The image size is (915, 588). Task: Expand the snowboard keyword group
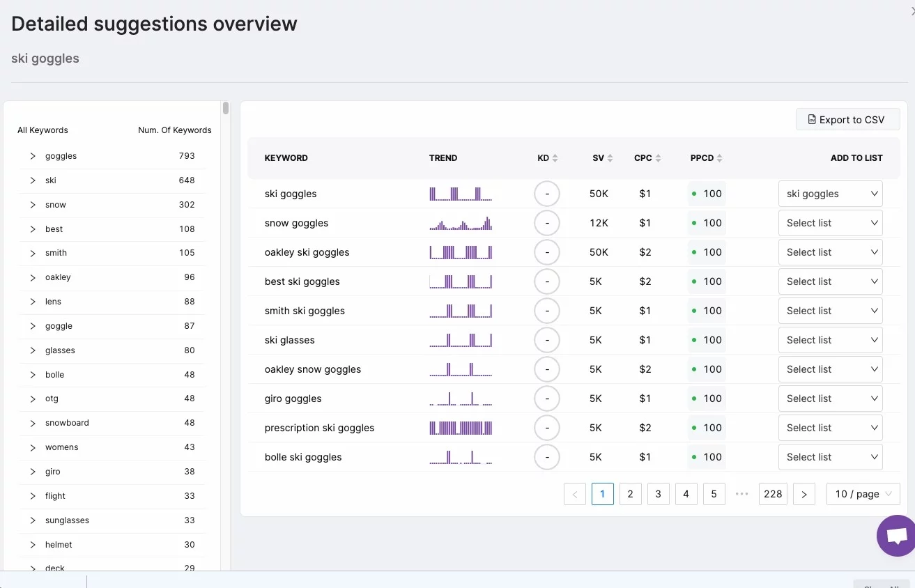tap(33, 423)
